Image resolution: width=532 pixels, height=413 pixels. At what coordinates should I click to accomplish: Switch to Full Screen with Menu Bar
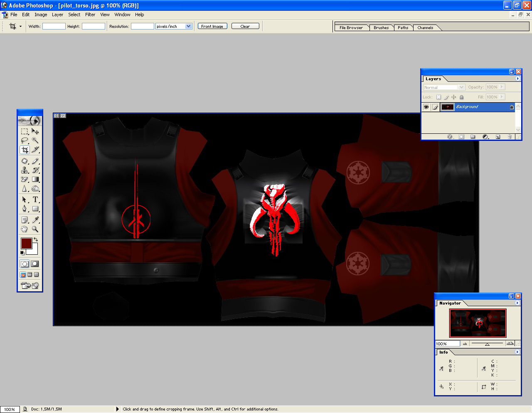tap(30, 275)
